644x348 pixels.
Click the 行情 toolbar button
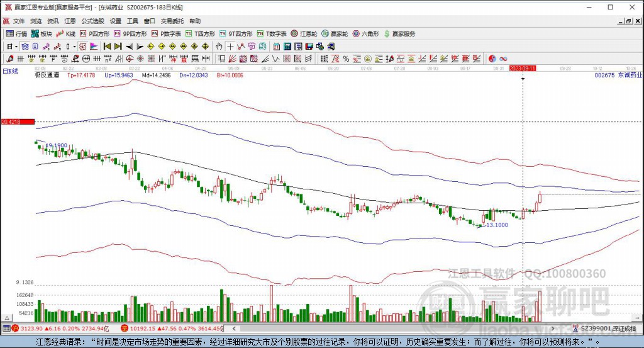click(x=16, y=34)
